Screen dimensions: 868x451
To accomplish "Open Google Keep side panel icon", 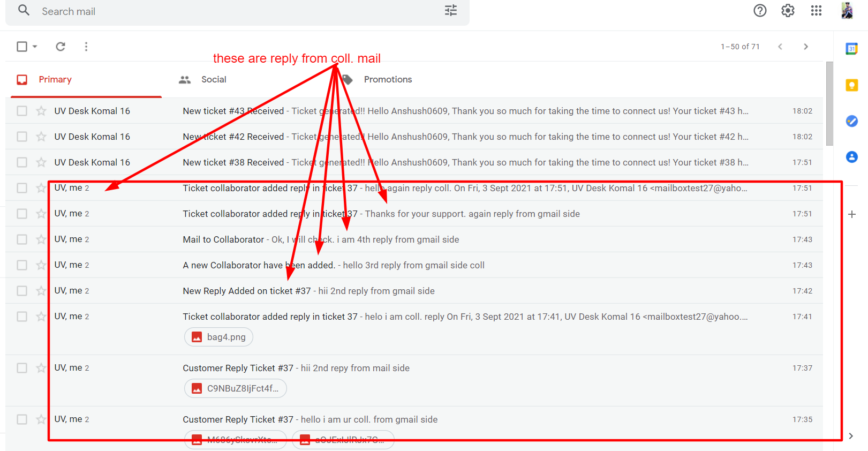I will pos(851,85).
